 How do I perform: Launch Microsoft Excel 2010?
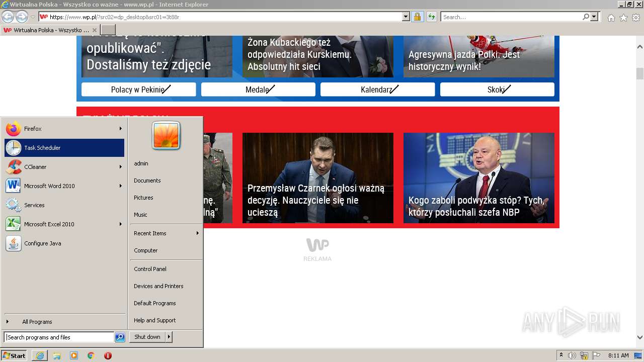[x=64, y=224]
